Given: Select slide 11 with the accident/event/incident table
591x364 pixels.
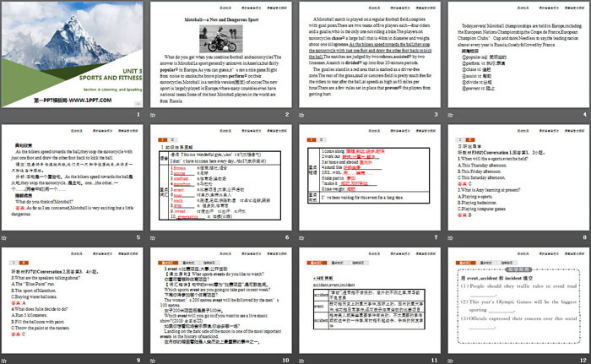Looking at the screenshot, I should [x=370, y=301].
